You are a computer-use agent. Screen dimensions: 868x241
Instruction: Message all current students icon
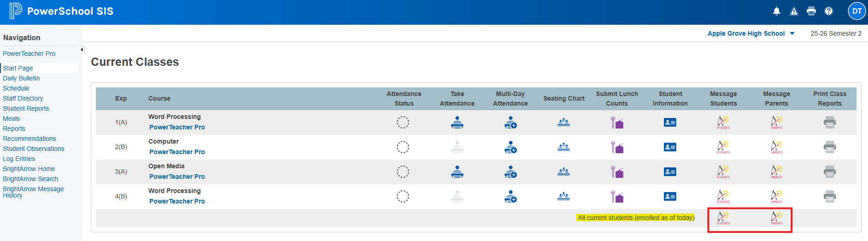coord(723,218)
